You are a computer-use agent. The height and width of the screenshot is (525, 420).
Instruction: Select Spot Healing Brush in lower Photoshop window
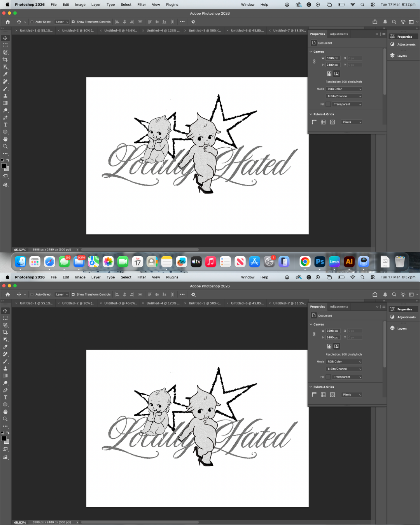pyautogui.click(x=5, y=354)
